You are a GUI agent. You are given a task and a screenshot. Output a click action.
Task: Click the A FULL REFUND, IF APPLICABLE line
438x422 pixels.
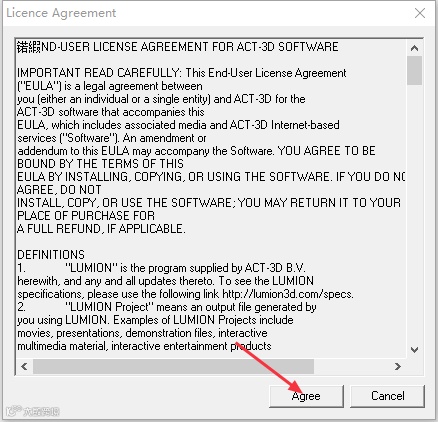(x=101, y=229)
